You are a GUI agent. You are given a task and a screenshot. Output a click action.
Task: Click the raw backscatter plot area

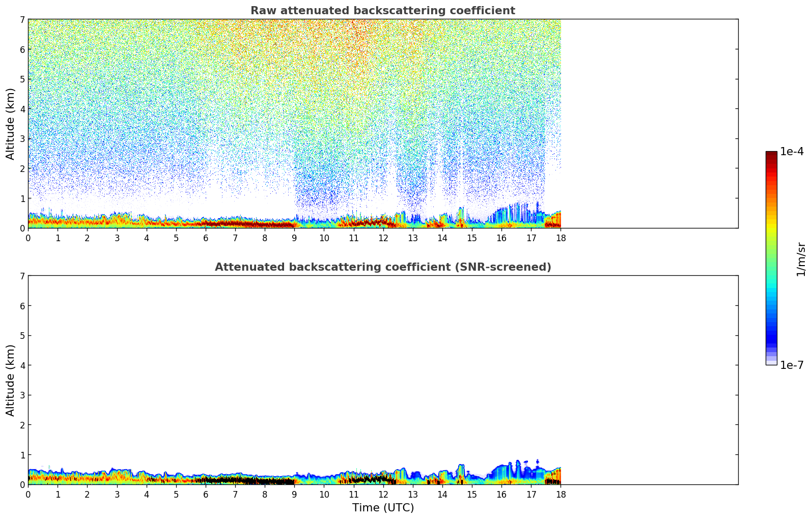(383, 124)
